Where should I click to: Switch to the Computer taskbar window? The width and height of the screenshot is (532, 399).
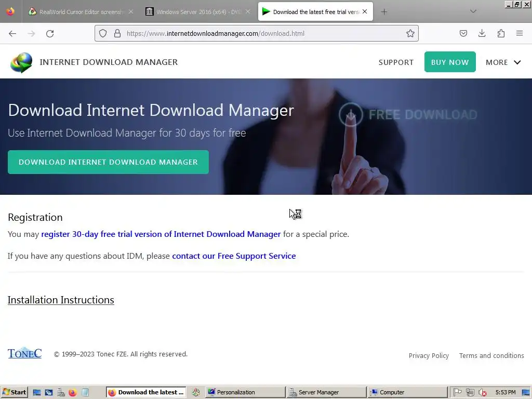click(x=407, y=392)
